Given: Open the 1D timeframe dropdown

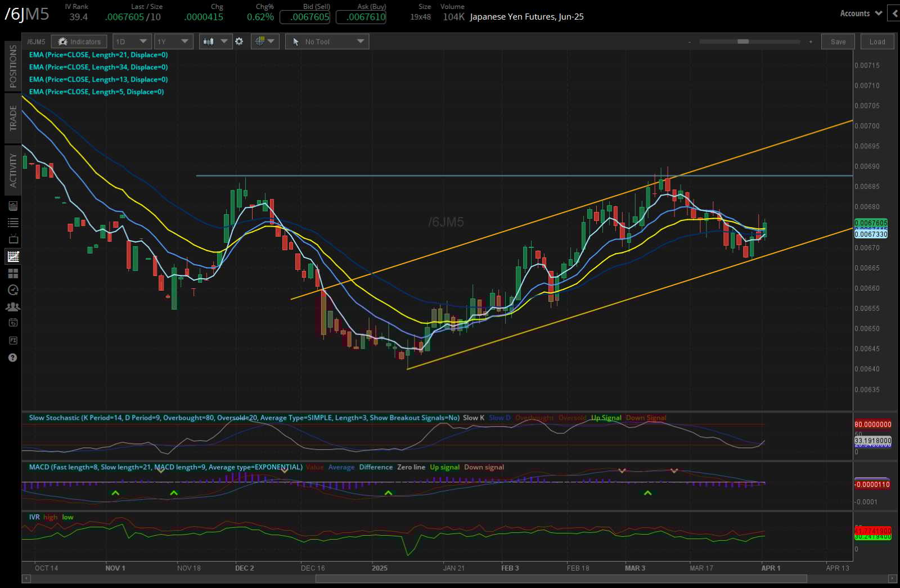Looking at the screenshot, I should (130, 41).
